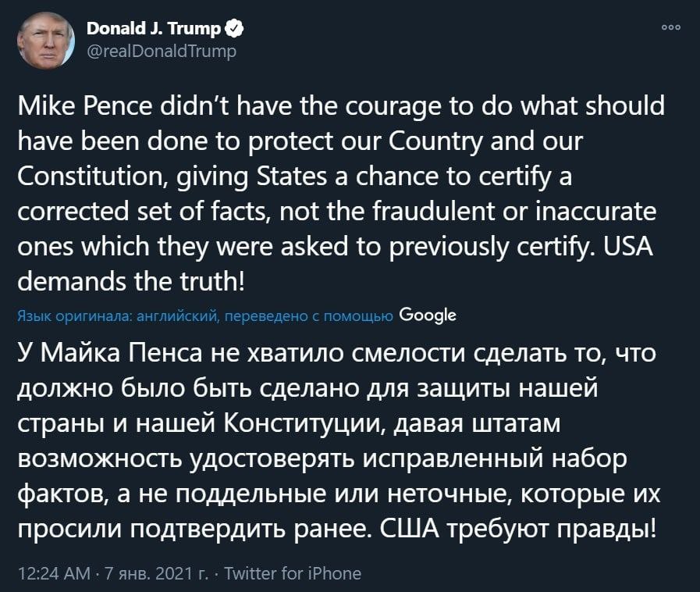Click "У Майка Пенса" in the translation

(110, 354)
